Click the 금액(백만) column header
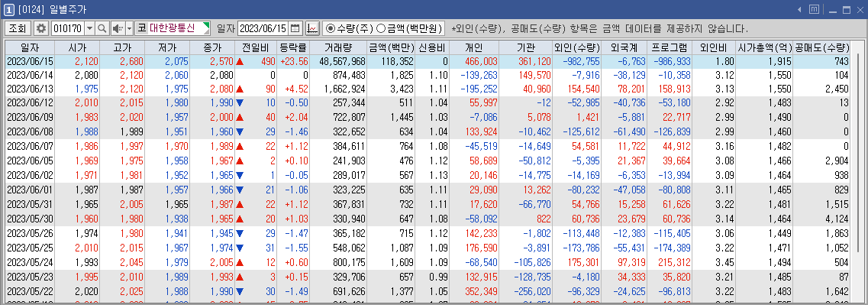Image resolution: width=868 pixels, height=305 pixels. click(391, 47)
